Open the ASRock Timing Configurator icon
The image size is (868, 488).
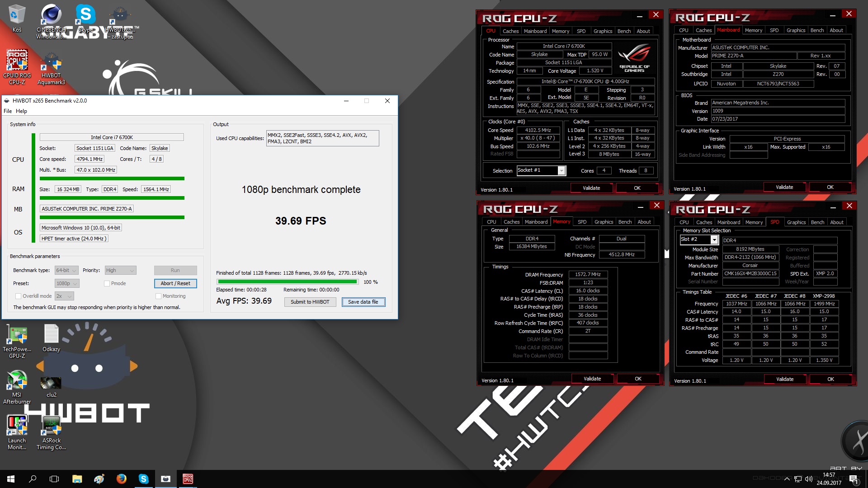pos(51,433)
